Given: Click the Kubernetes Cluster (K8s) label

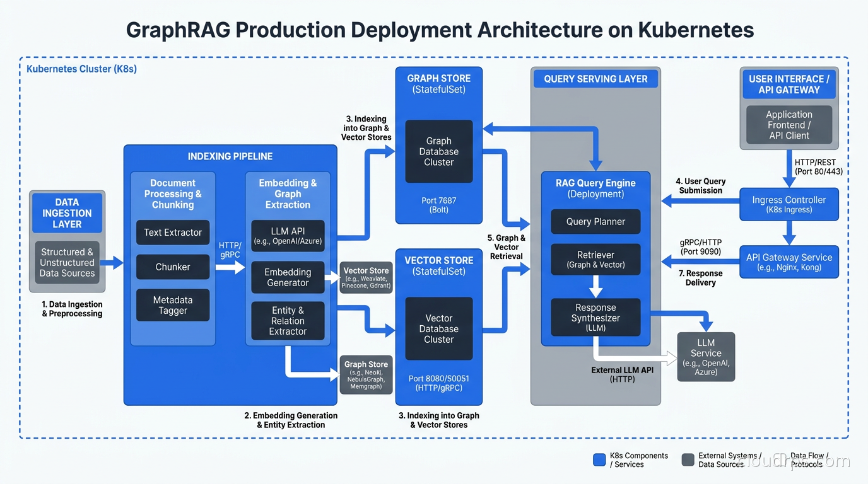Looking at the screenshot, I should coord(81,69).
